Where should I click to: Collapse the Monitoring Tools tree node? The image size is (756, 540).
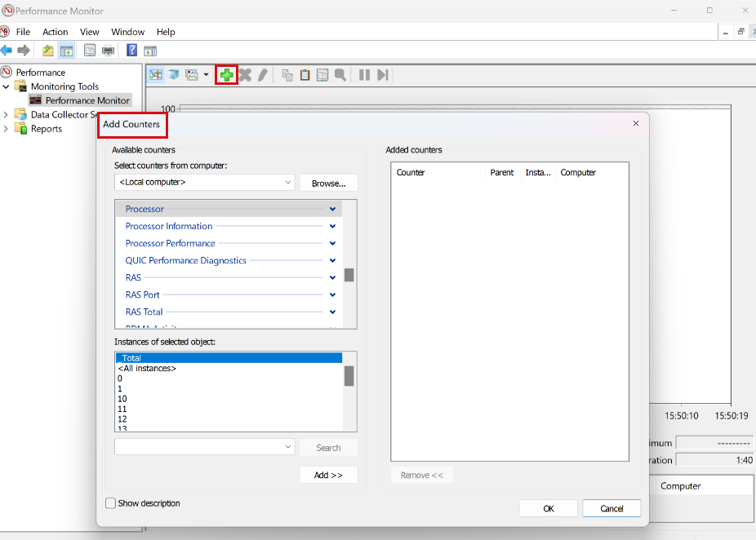pyautogui.click(x=7, y=86)
